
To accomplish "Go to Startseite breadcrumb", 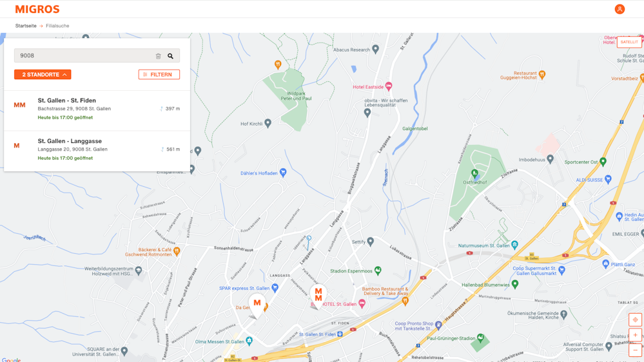I will [x=26, y=26].
